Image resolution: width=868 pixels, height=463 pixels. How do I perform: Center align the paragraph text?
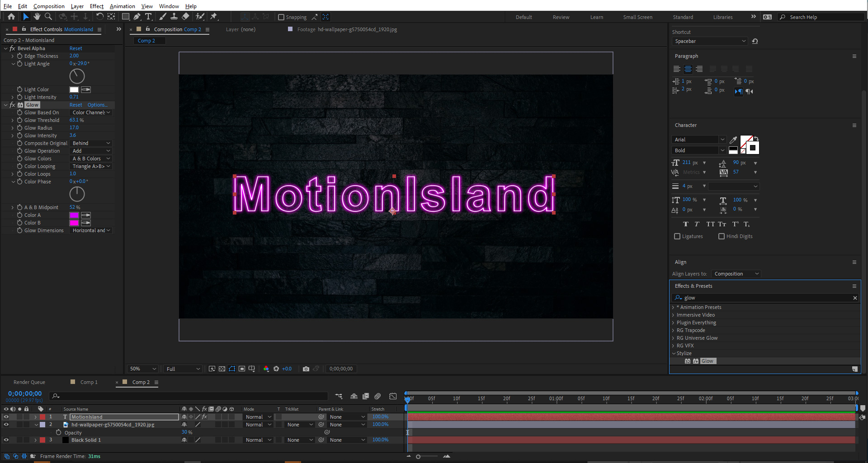tap(688, 69)
